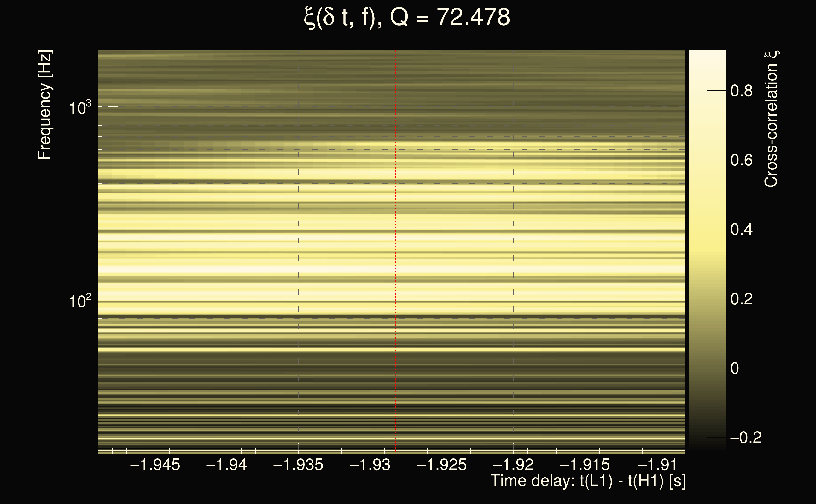Click the −1.91 time delay tick label
The width and height of the screenshot is (816, 504).
(656, 465)
